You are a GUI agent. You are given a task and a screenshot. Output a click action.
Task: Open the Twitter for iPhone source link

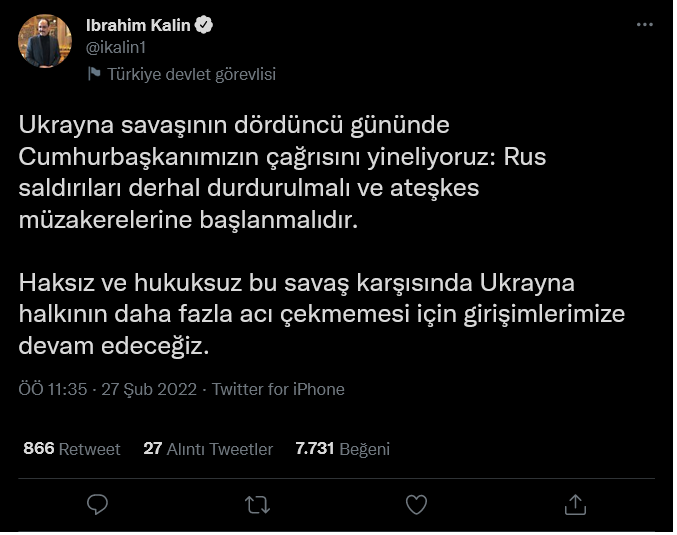coord(278,389)
